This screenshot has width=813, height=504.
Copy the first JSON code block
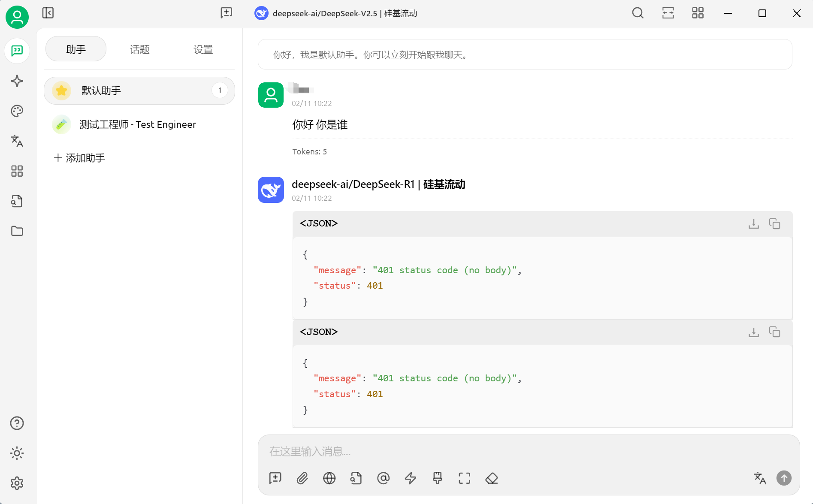[x=774, y=223]
